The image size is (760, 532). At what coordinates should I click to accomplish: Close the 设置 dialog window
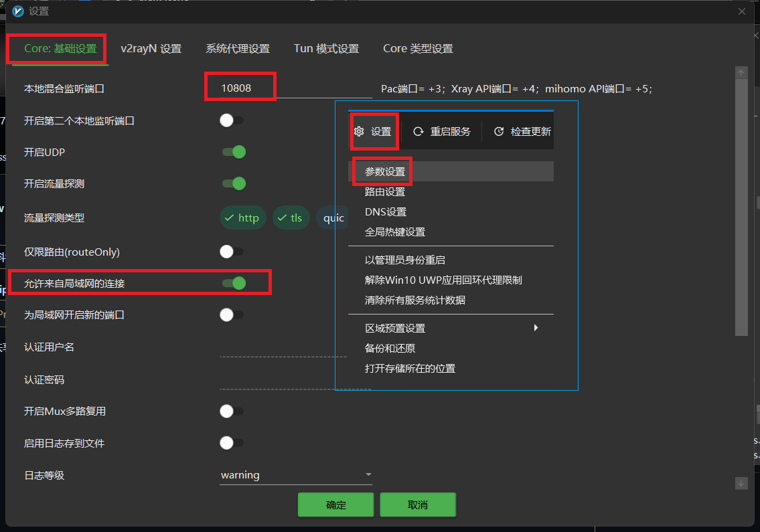(x=741, y=11)
